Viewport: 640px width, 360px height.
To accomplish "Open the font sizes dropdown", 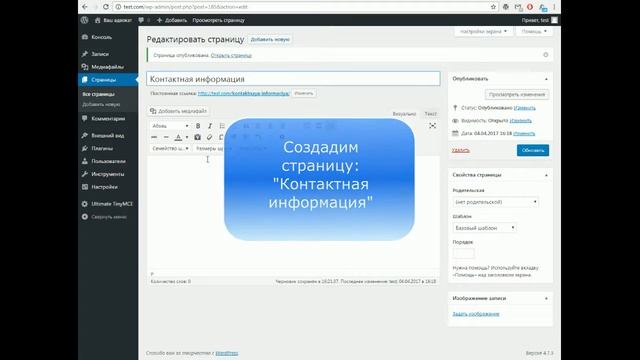I will click(x=209, y=149).
